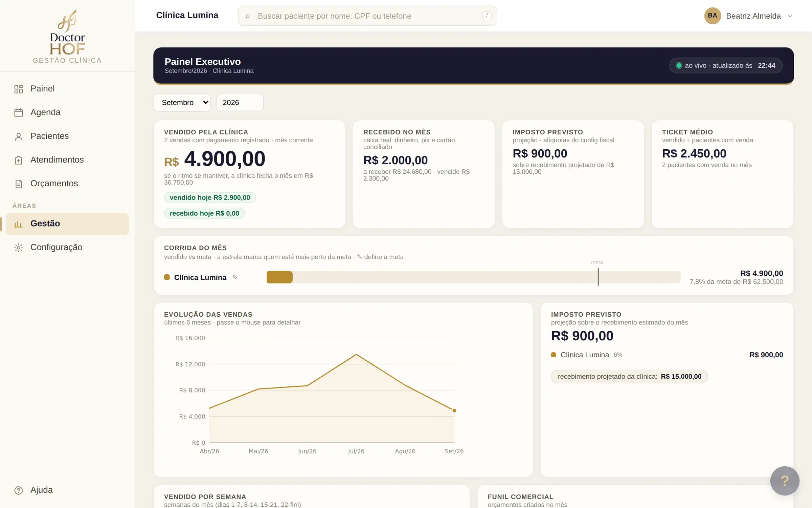Click the 'recebido hoje R$ 0,00' badge
812x508 pixels.
[x=204, y=213]
